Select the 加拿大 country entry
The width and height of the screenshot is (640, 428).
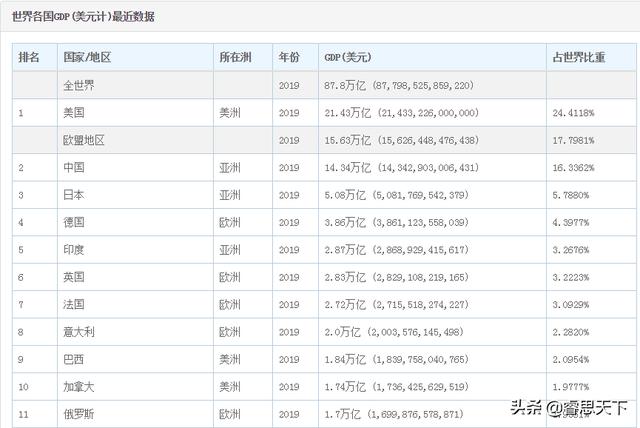[x=78, y=384]
